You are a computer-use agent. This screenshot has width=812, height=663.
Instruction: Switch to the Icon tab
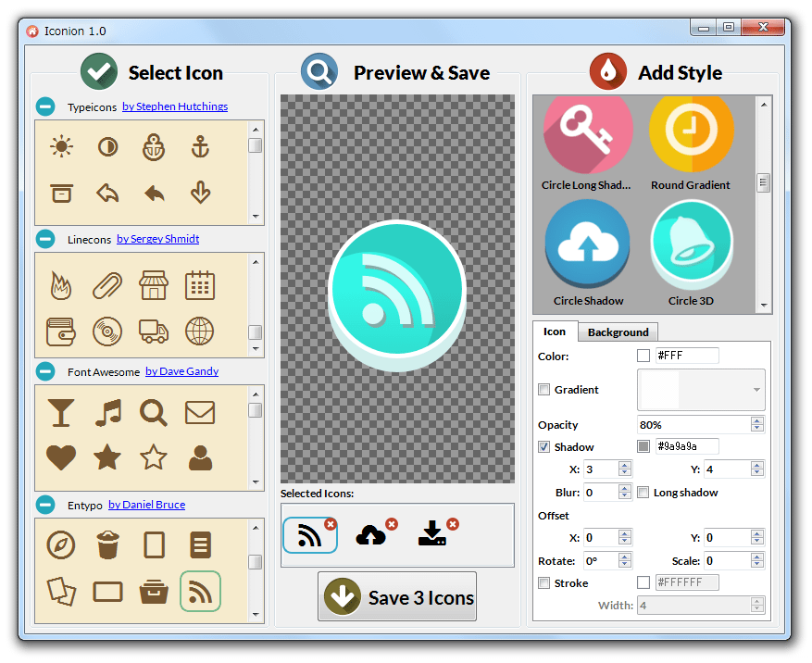[555, 331]
